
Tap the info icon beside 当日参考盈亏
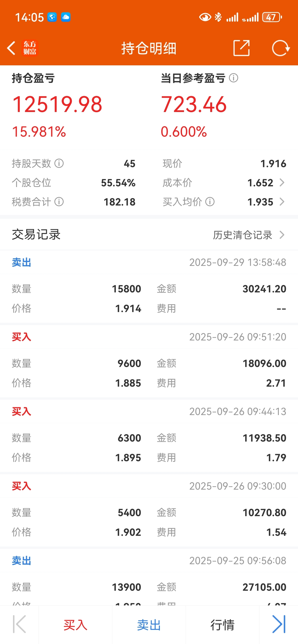[234, 78]
